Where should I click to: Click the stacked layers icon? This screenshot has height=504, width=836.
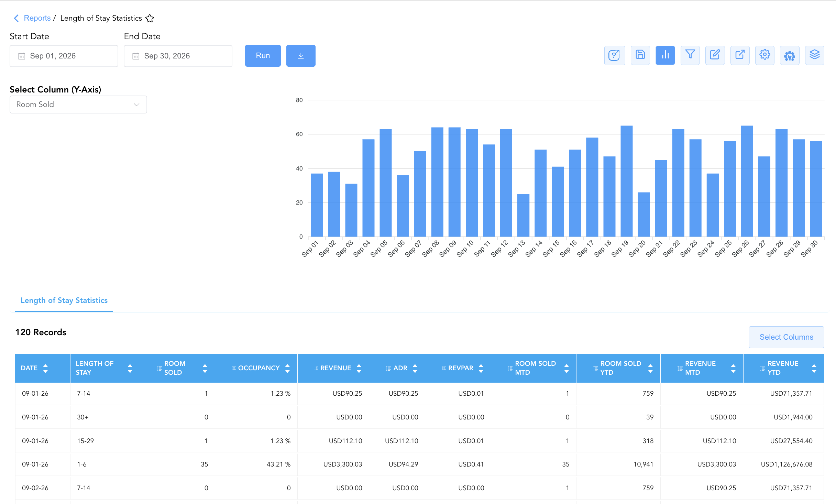814,55
